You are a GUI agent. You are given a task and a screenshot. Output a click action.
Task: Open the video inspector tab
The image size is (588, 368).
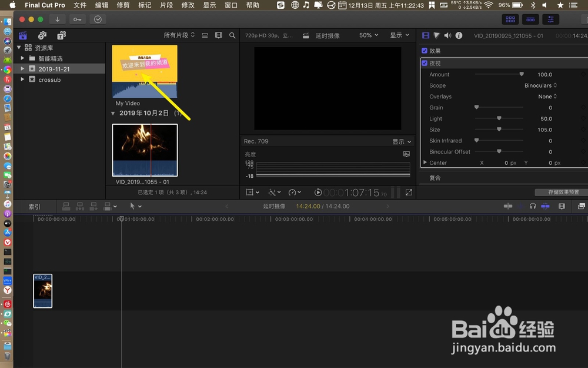[426, 35]
